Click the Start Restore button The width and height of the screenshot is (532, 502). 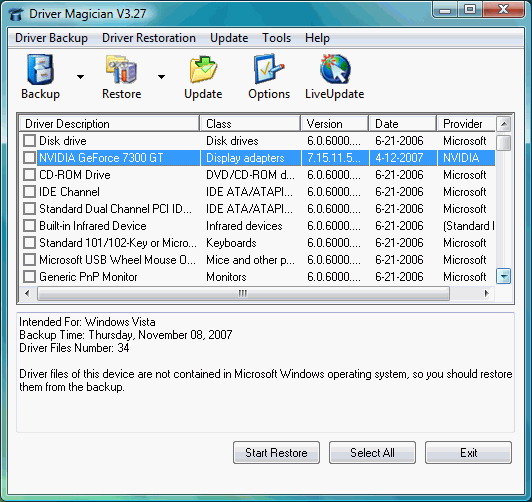pos(276,452)
